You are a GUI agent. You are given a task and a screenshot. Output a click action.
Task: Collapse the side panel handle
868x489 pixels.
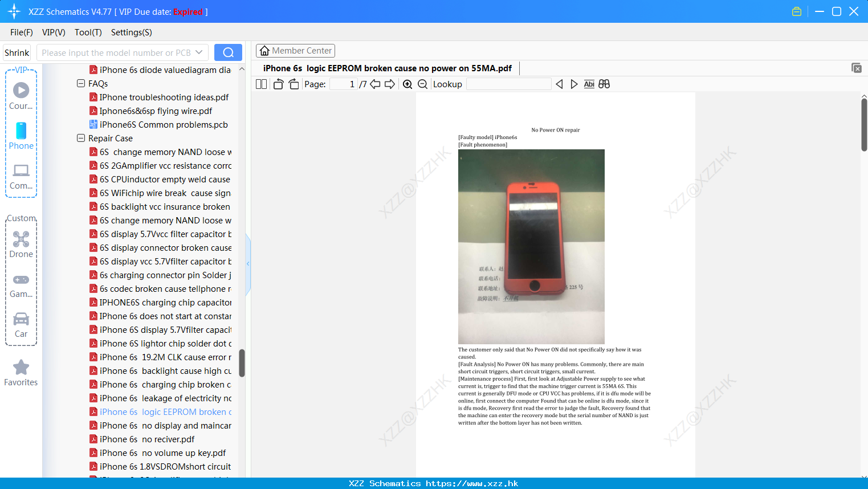click(248, 264)
